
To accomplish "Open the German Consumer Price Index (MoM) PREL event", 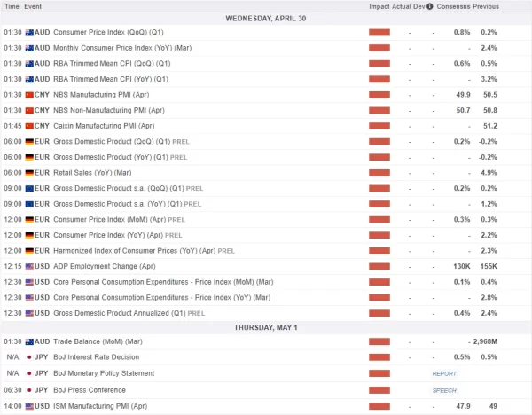I will tap(119, 220).
